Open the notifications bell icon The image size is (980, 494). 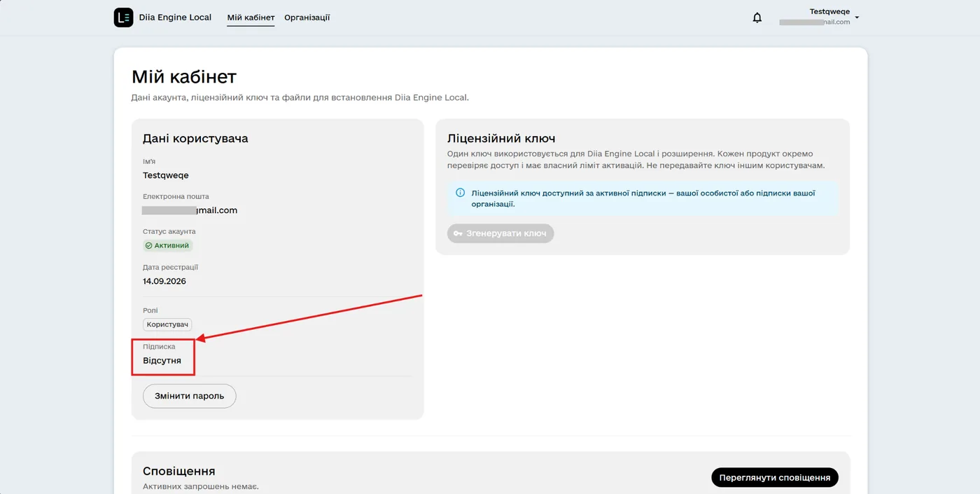(x=757, y=18)
